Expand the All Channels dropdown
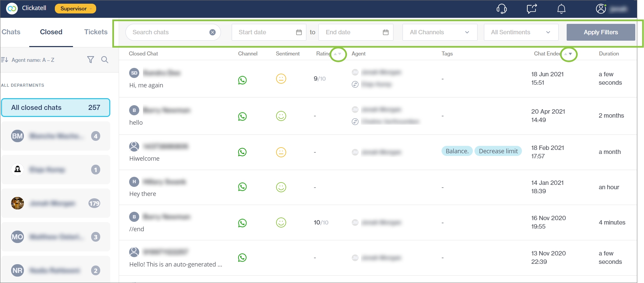 coord(440,32)
